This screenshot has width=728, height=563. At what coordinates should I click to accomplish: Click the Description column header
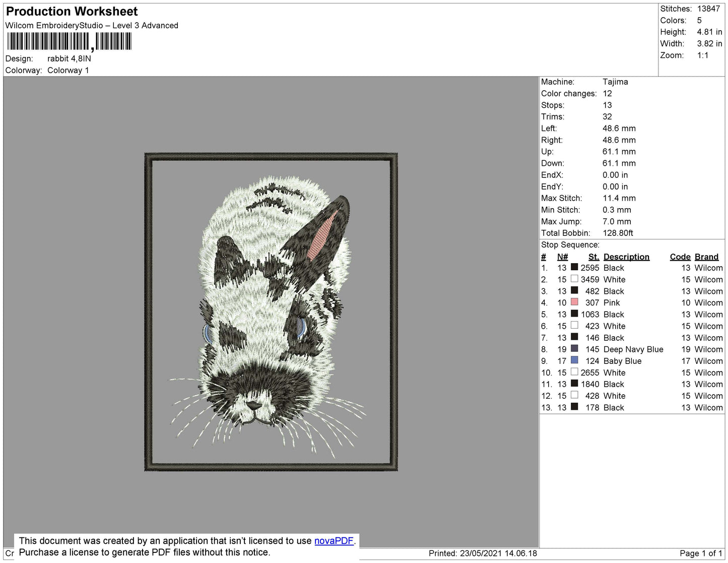tap(626, 257)
